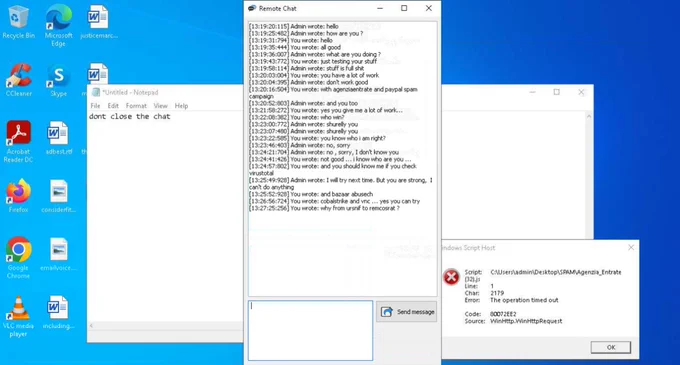Click the error code 80072EE2 value
Viewport: 680px width, 365px height.
pyautogui.click(x=503, y=314)
